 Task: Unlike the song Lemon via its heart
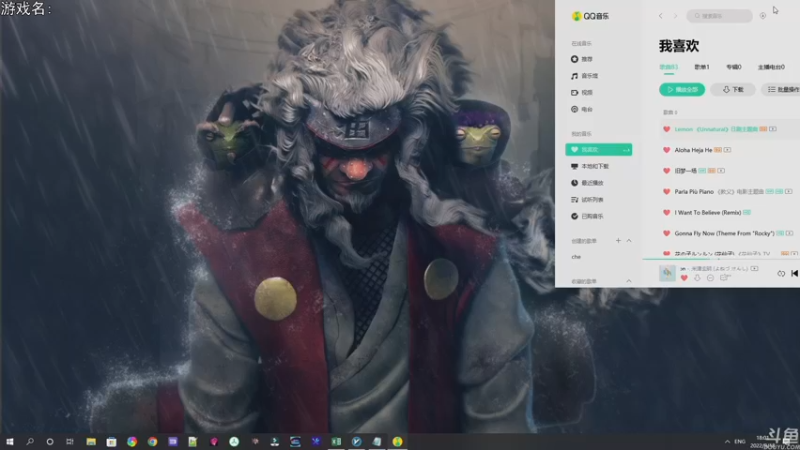[x=666, y=129]
